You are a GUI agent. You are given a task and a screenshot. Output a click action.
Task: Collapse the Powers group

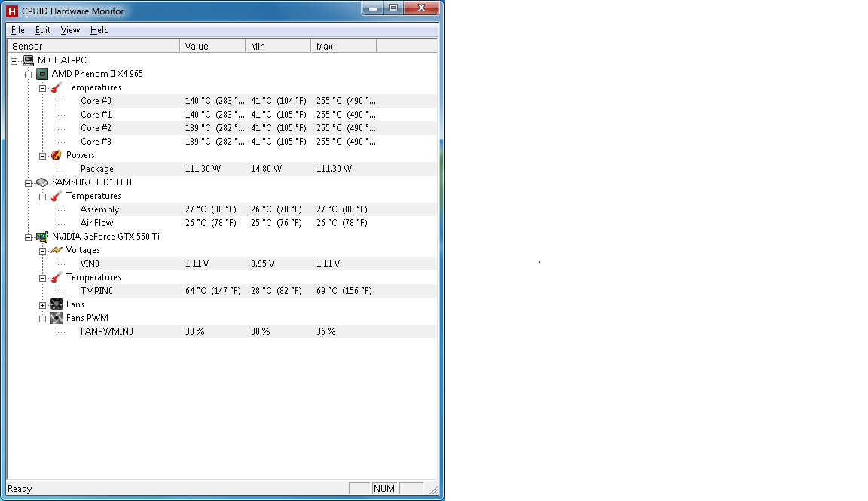coord(43,156)
